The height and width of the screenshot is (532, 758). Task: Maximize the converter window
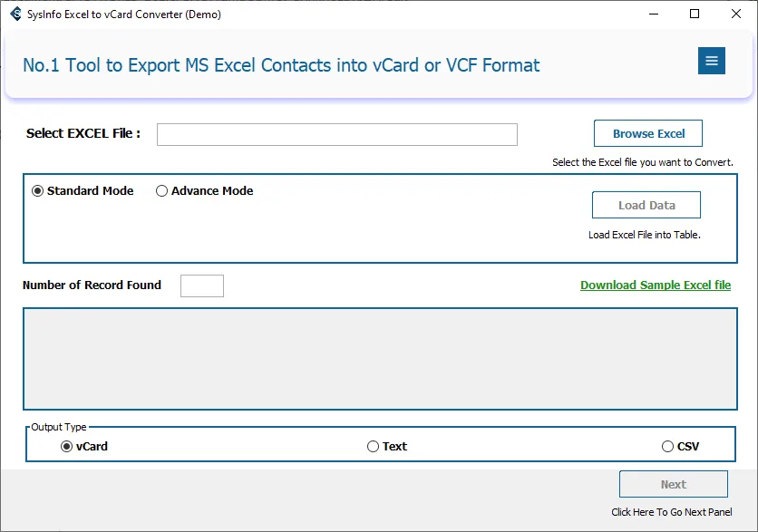pos(695,14)
